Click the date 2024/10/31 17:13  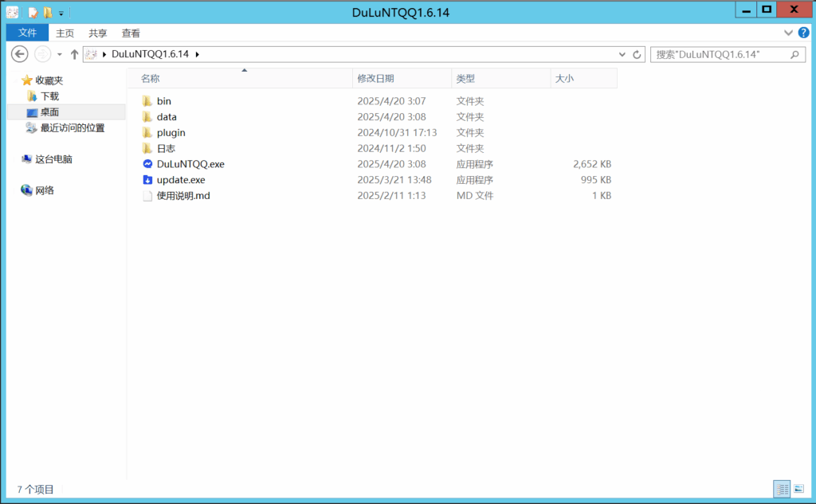(x=397, y=133)
